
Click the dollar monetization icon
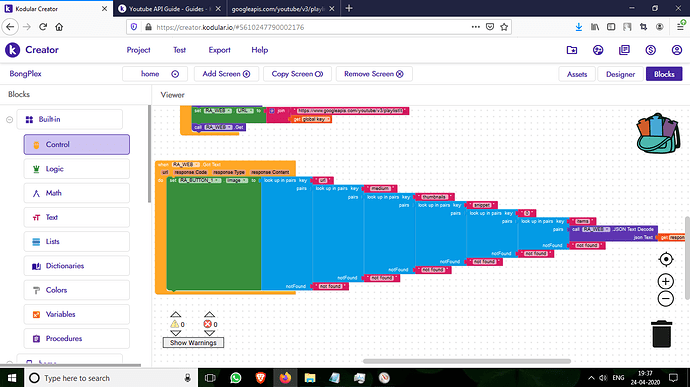[x=650, y=50]
